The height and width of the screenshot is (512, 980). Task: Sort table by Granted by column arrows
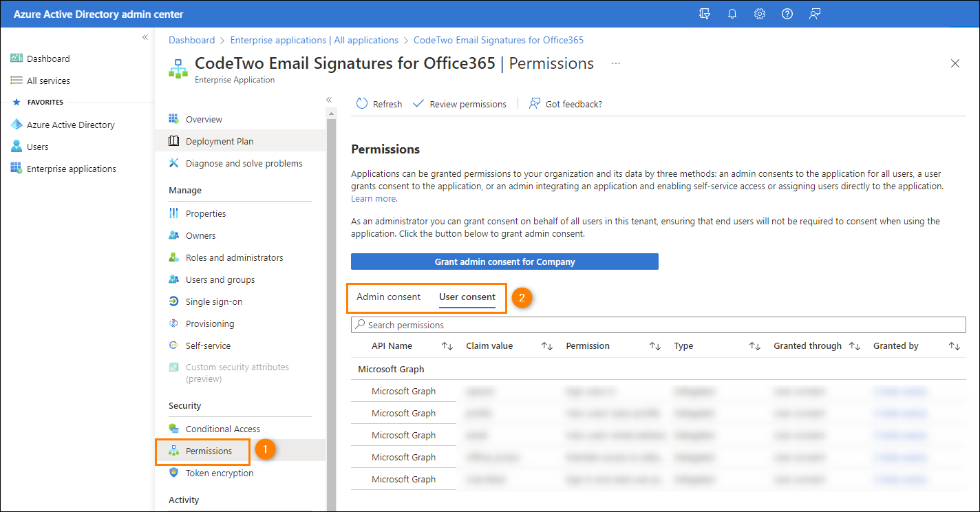[955, 346]
